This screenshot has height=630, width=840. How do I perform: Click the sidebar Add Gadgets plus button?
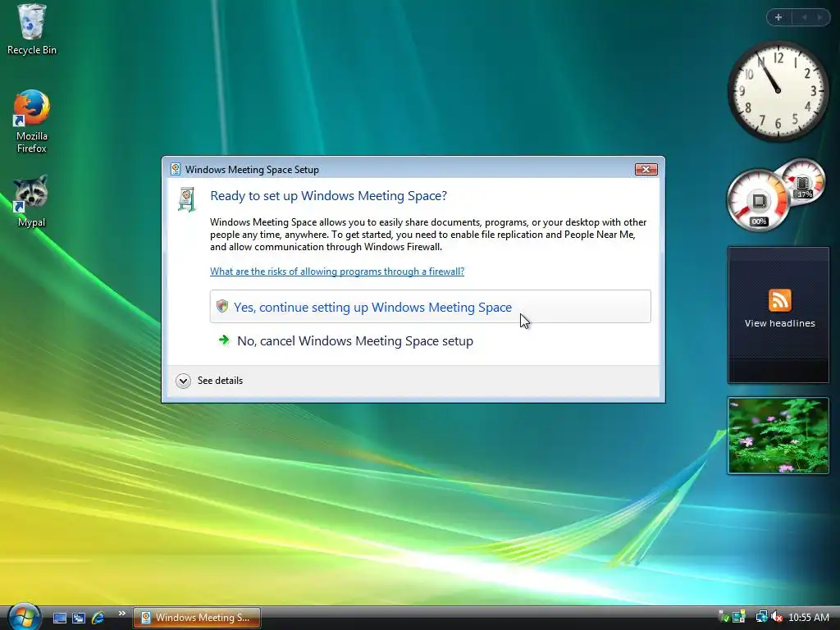[x=778, y=17]
